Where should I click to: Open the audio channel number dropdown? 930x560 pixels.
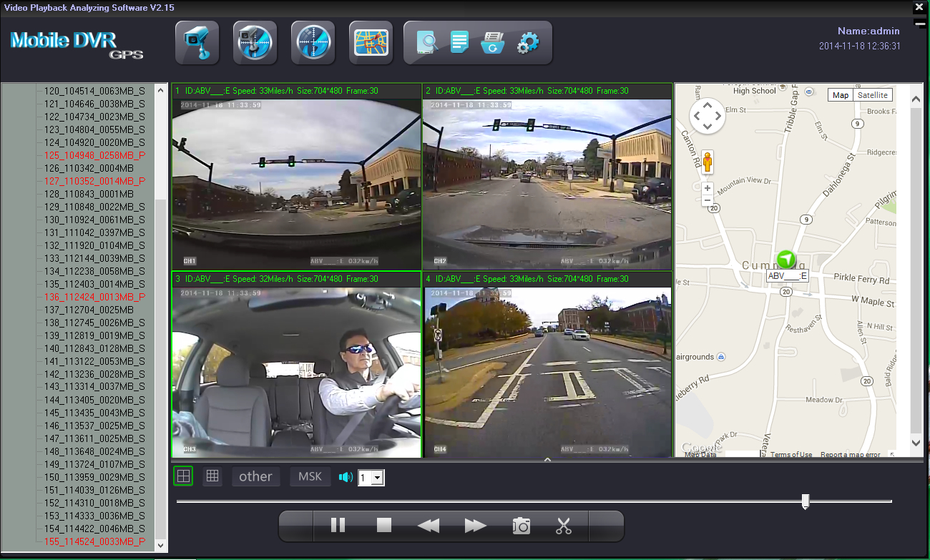click(378, 478)
